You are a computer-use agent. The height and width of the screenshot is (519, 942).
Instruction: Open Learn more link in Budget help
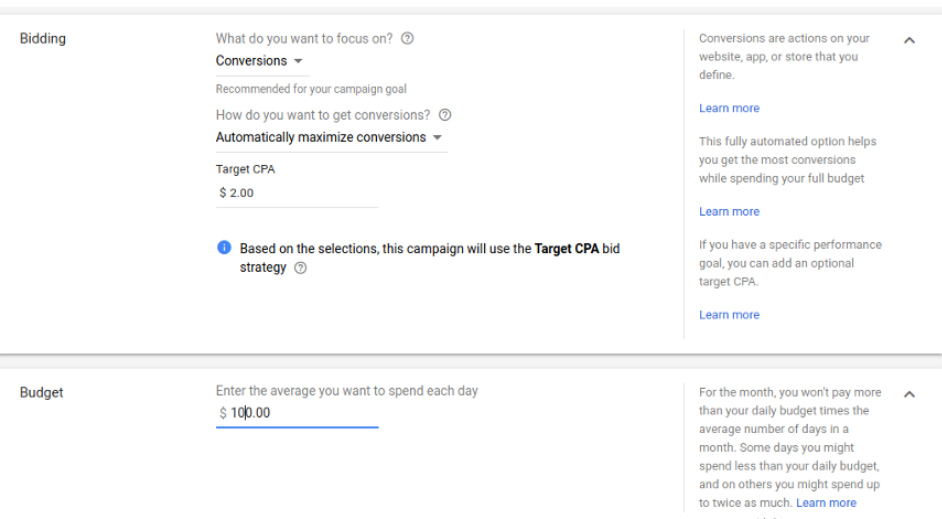click(826, 503)
